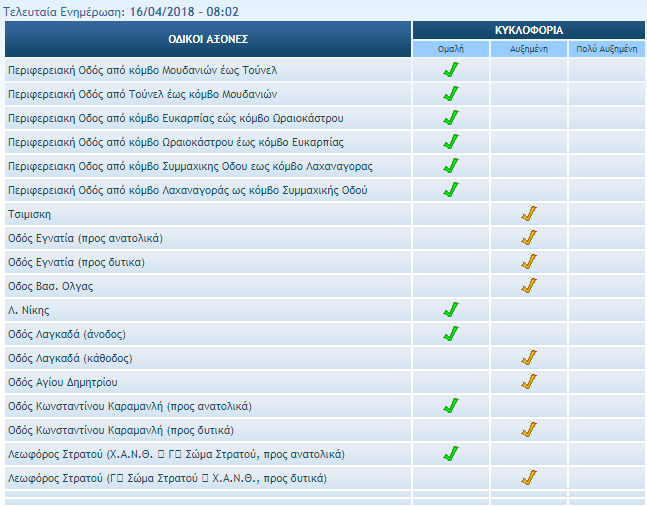
Task: Select green checkmark for Οδός Λαγκαδά (άνοδος)
Action: (x=451, y=334)
